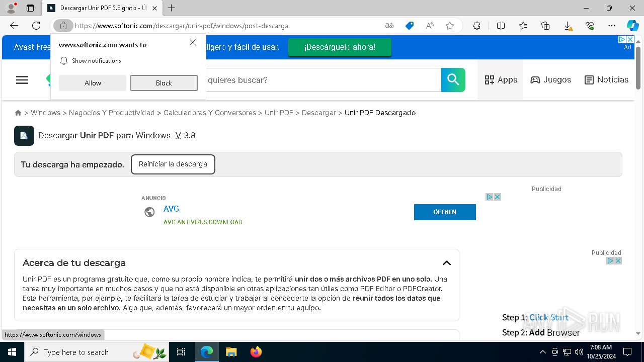Click the ÖFFNEN ad button

point(445,212)
